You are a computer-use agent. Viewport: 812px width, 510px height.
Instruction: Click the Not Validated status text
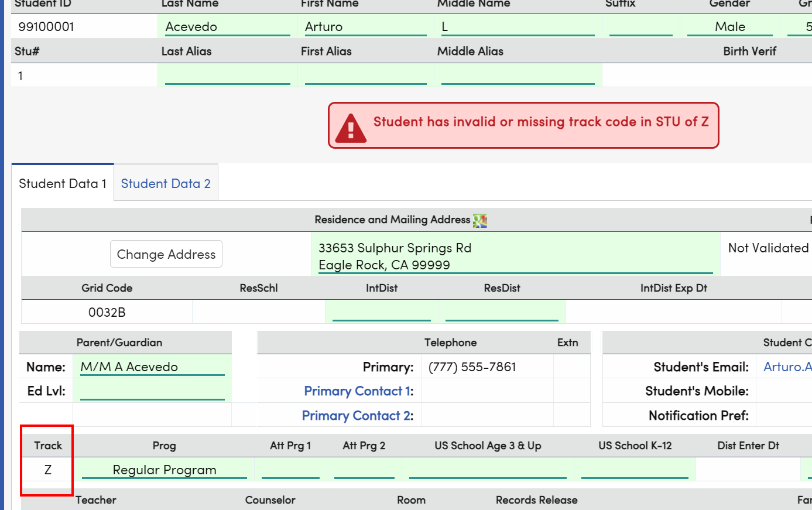point(768,248)
